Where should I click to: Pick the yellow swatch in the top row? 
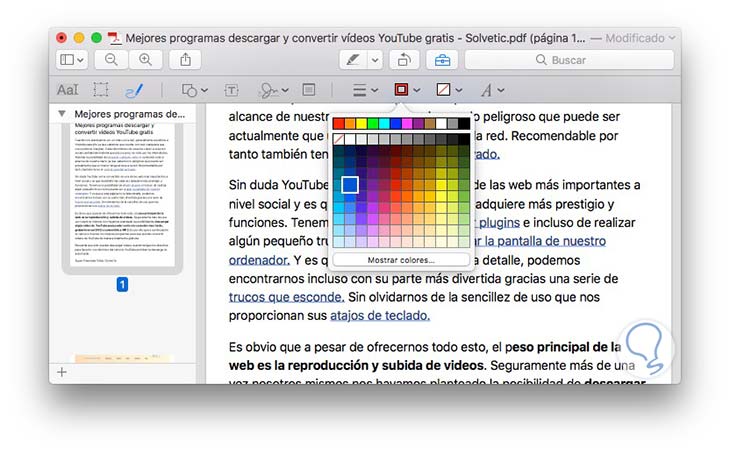point(361,123)
